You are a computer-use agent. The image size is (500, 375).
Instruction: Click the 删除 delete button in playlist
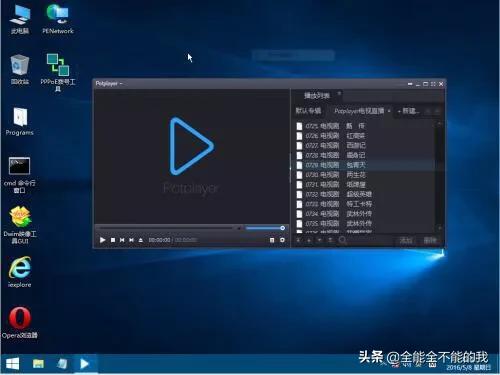coord(430,240)
